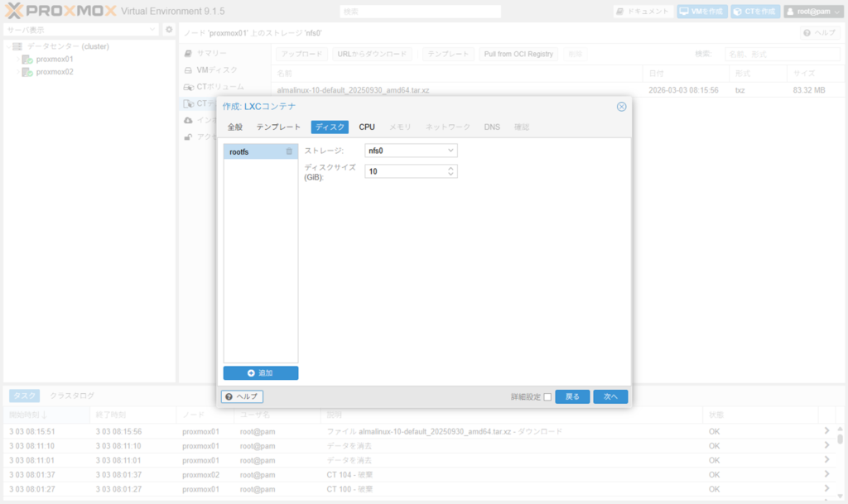Click the trash icon beside rootfs
This screenshot has height=504, width=848.
pos(289,151)
